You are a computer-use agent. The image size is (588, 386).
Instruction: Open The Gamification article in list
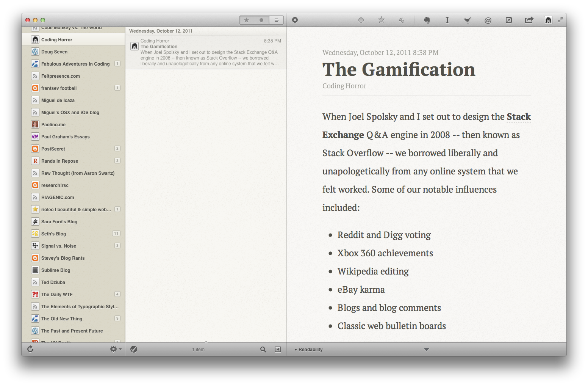[x=206, y=52]
